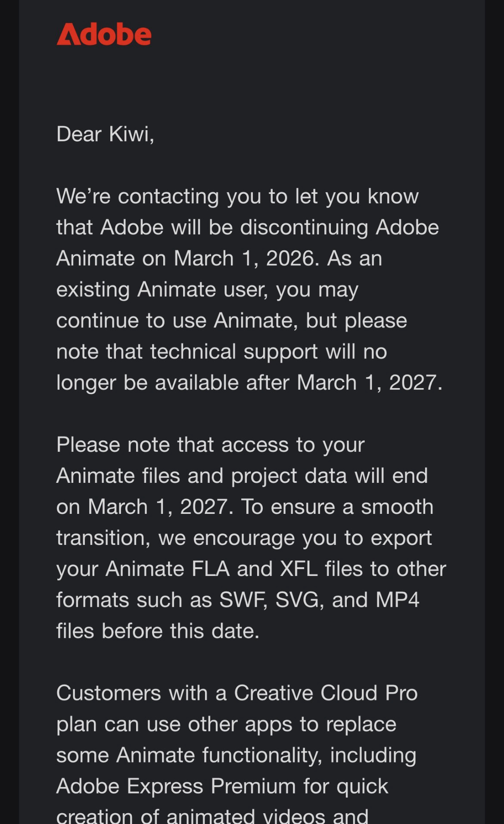
Task: Click the "FLA" file format text
Action: [x=210, y=569]
